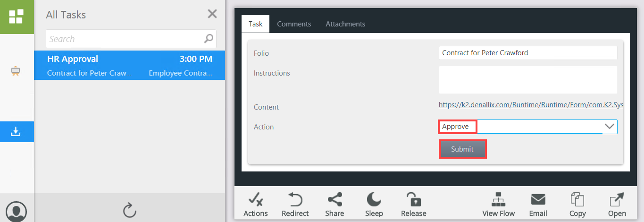Open the k2.denallix.com content link
Image resolution: width=644 pixels, height=222 pixels.
point(531,105)
